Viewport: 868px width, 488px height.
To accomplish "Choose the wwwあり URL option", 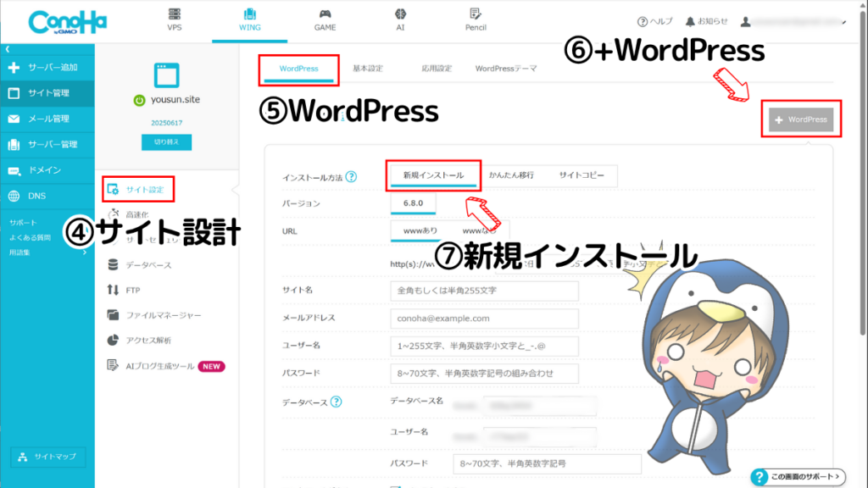I will click(420, 230).
